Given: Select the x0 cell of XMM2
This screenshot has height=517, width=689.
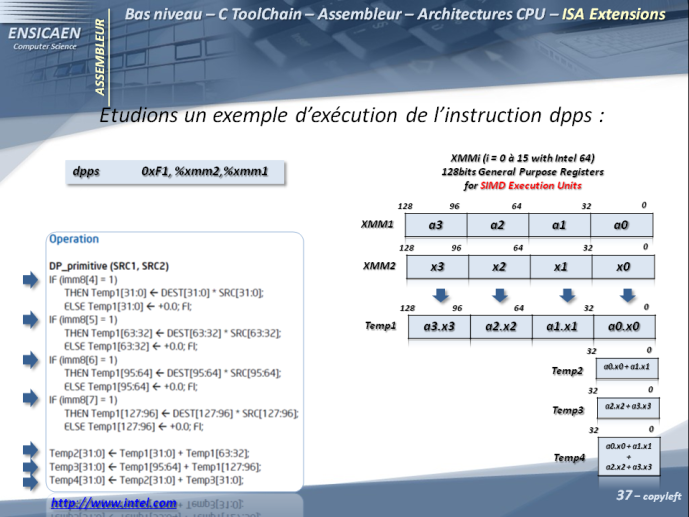Looking at the screenshot, I should [624, 267].
